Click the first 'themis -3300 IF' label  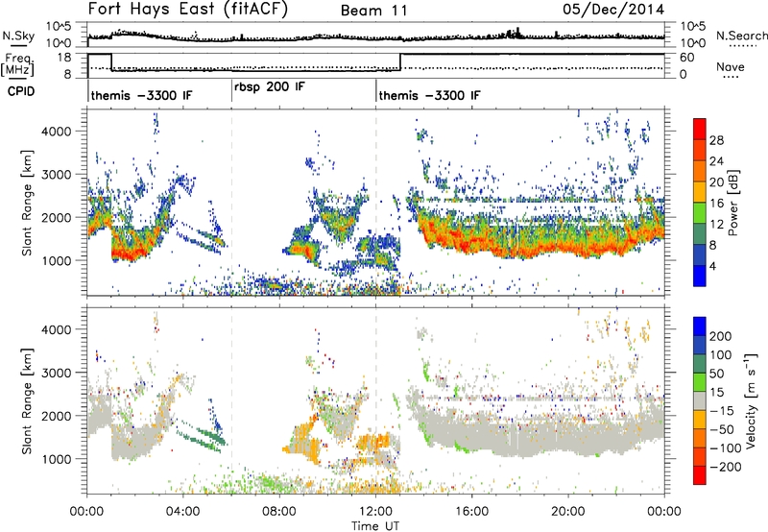pyautogui.click(x=141, y=95)
